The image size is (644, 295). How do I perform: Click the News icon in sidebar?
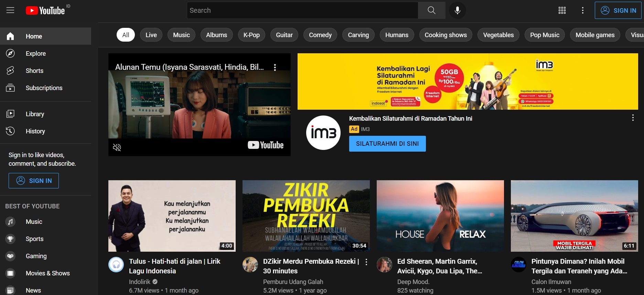pyautogui.click(x=10, y=290)
